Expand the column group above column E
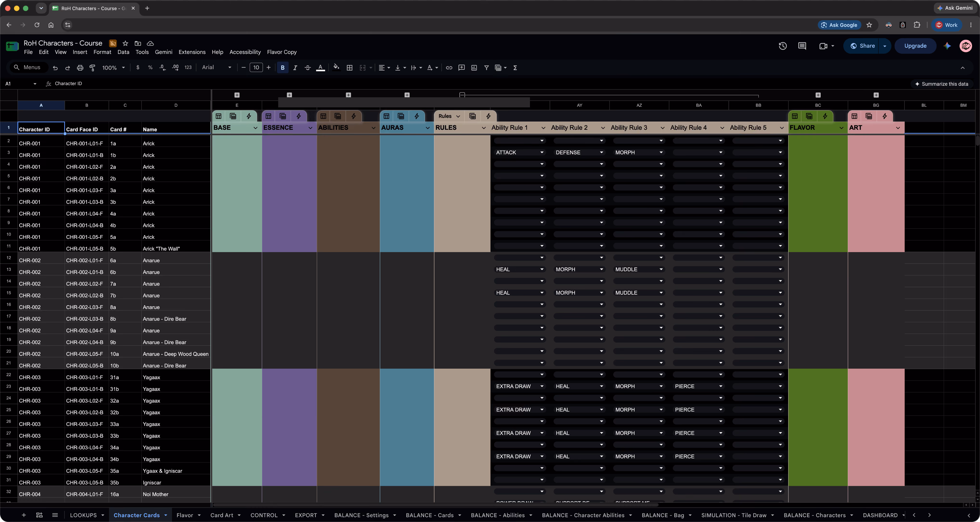 click(237, 95)
